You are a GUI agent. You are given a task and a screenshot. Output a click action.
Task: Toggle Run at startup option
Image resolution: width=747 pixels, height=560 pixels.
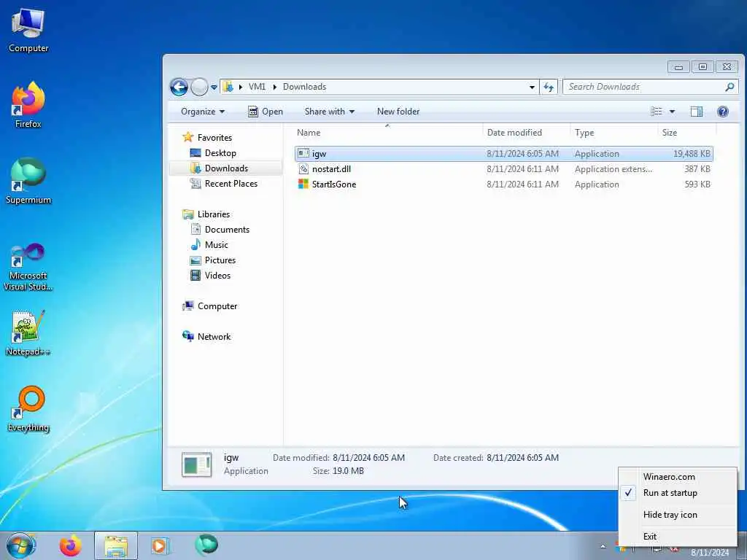tap(670, 493)
